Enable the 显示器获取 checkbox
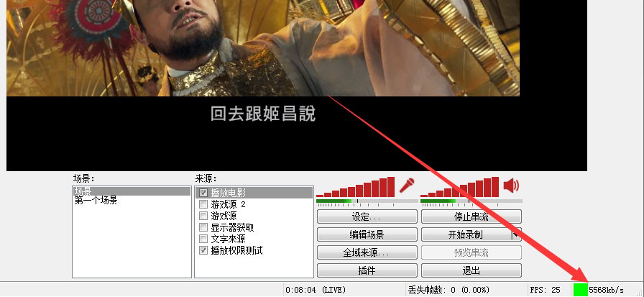The width and height of the screenshot is (644, 297). (203, 227)
